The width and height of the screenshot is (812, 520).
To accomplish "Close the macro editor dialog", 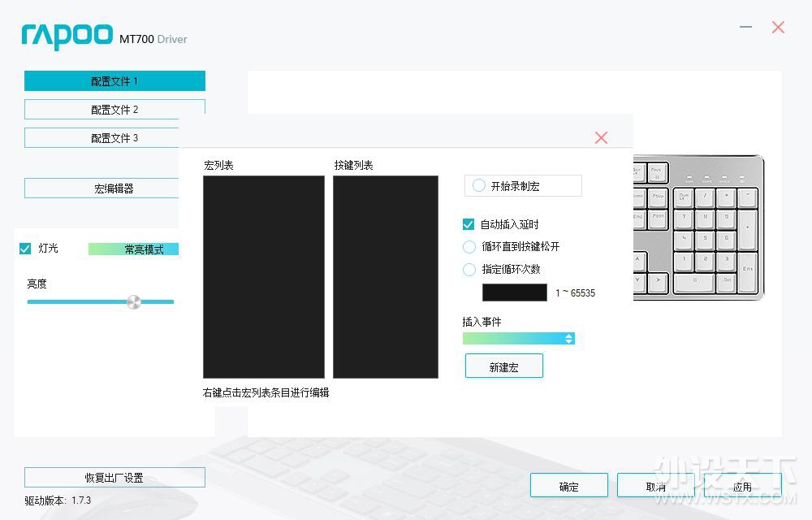I will tap(601, 138).
